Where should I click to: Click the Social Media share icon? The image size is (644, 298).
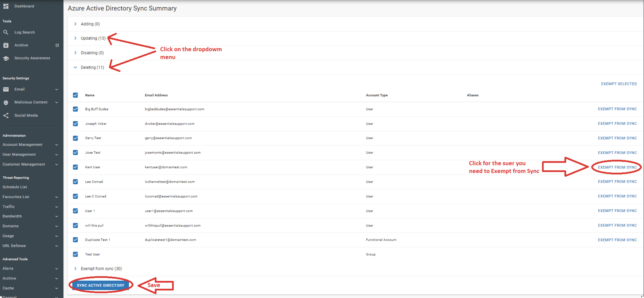point(6,115)
